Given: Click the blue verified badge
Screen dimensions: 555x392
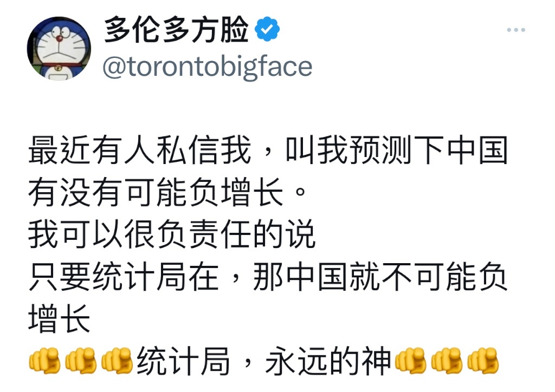Looking at the screenshot, I should (267, 29).
